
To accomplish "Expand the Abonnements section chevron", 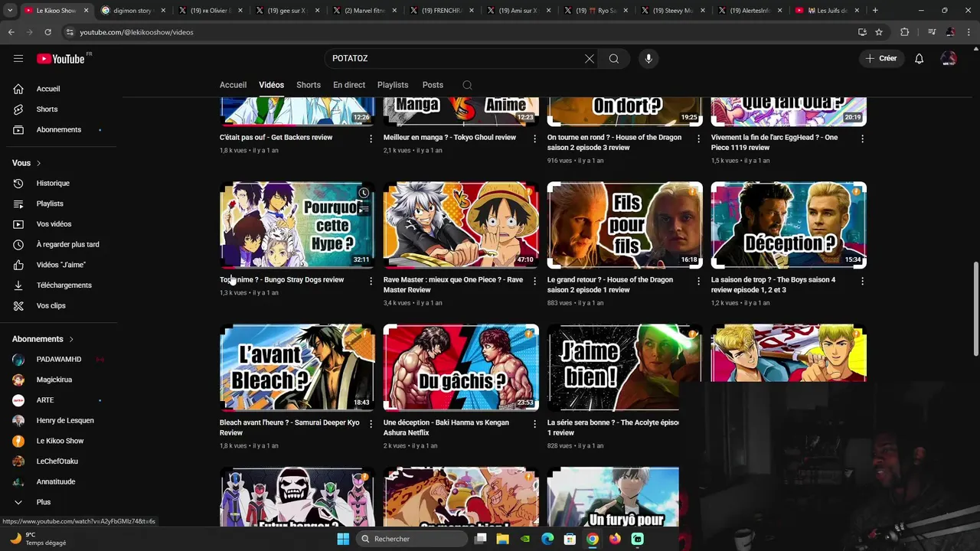I will tap(71, 339).
